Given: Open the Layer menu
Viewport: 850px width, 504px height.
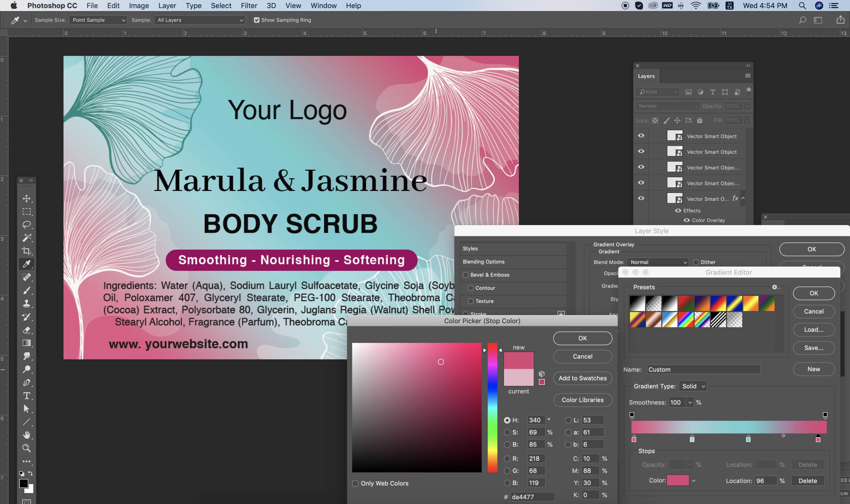Looking at the screenshot, I should point(167,6).
